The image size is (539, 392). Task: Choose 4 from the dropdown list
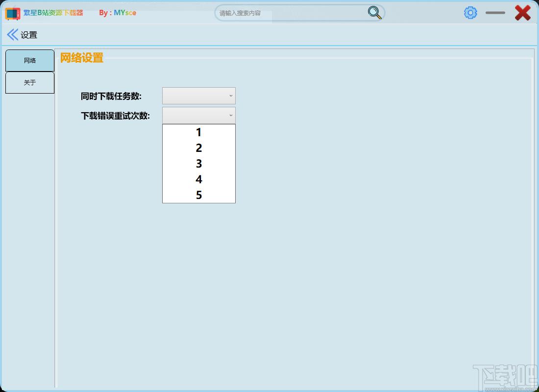point(198,179)
